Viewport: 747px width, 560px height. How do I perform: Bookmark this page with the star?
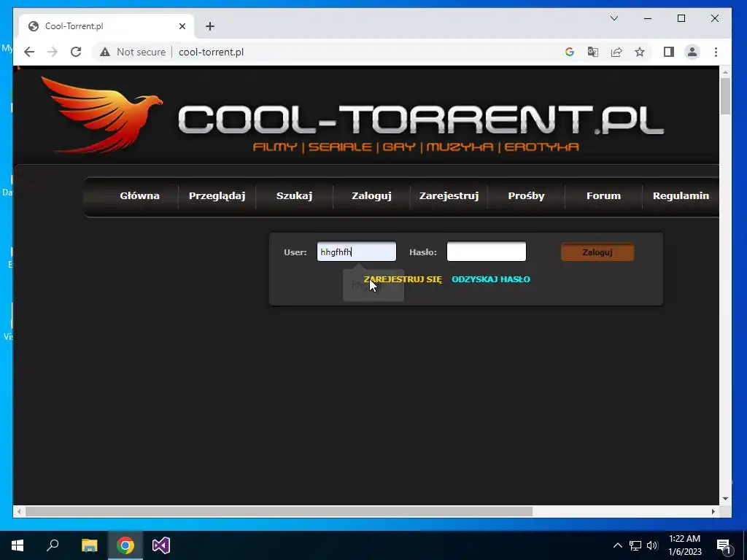[640, 52]
